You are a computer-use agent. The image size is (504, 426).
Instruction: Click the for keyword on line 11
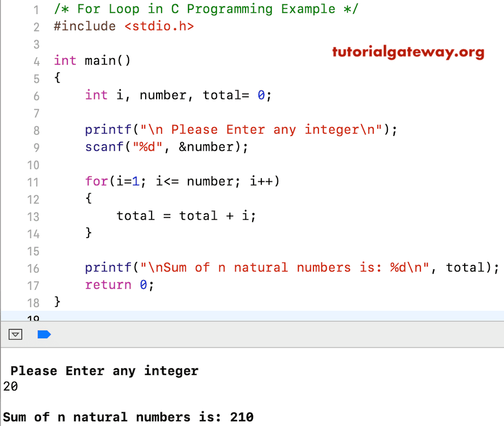point(96,182)
